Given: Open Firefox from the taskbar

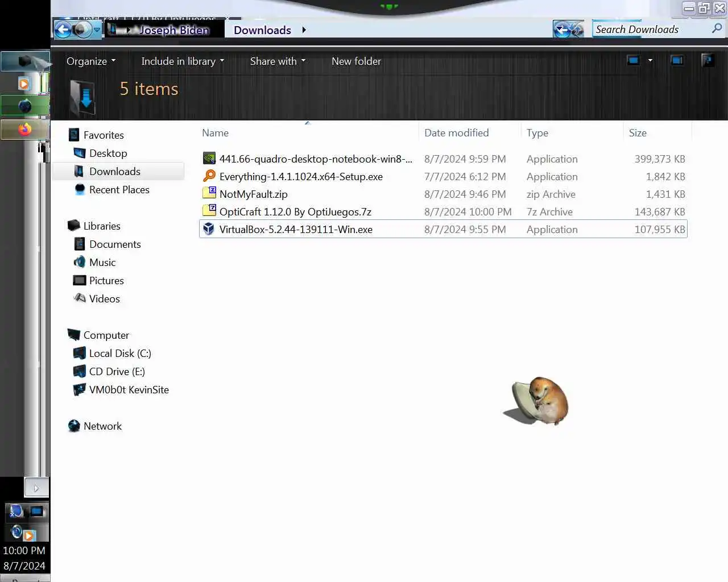Looking at the screenshot, I should click(25, 129).
